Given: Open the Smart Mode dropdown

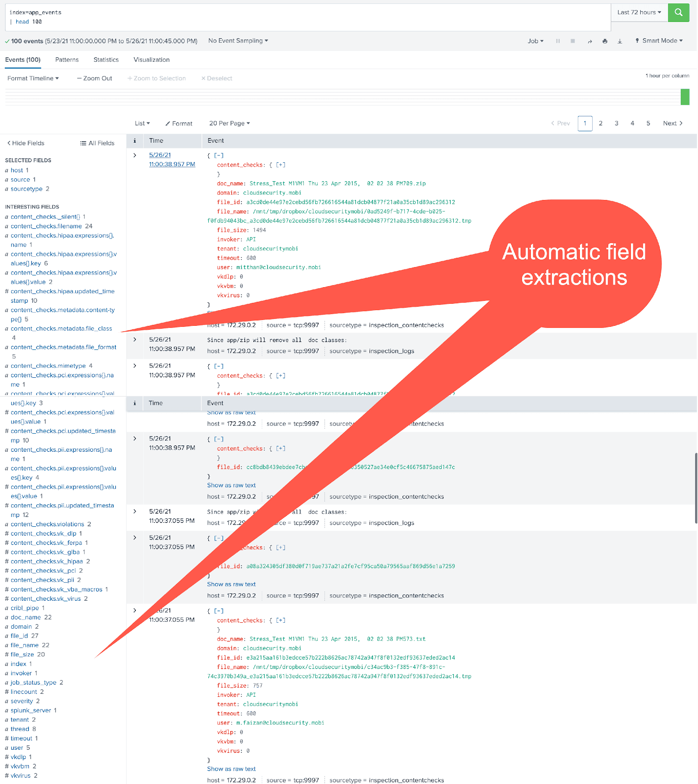Looking at the screenshot, I should (659, 41).
